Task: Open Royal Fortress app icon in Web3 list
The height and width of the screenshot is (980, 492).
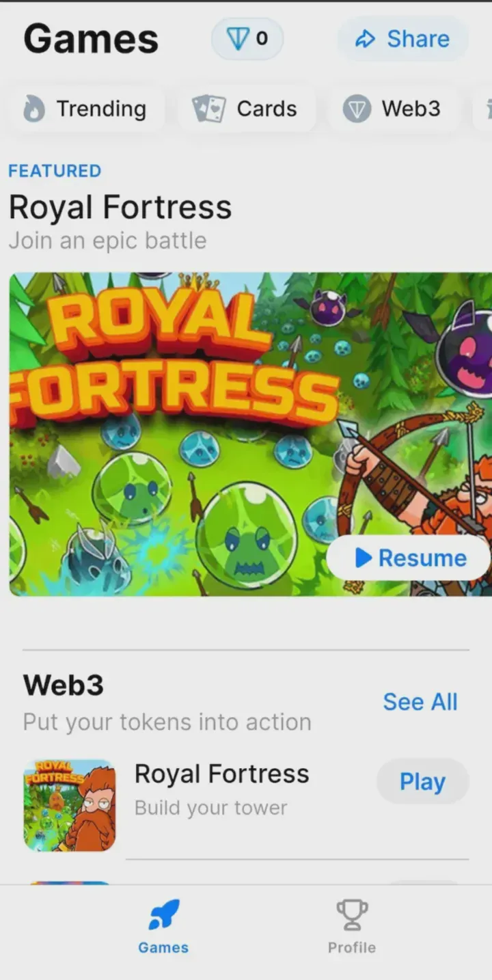Action: (x=69, y=805)
